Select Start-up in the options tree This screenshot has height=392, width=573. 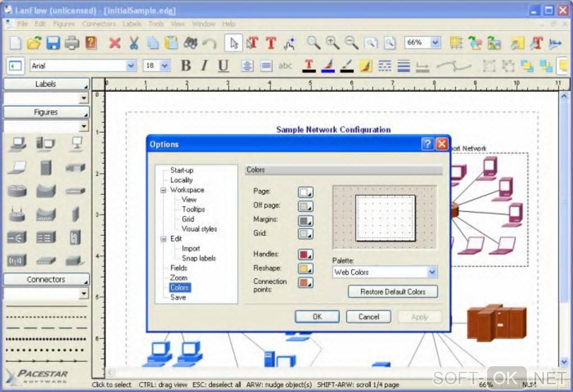click(x=181, y=170)
